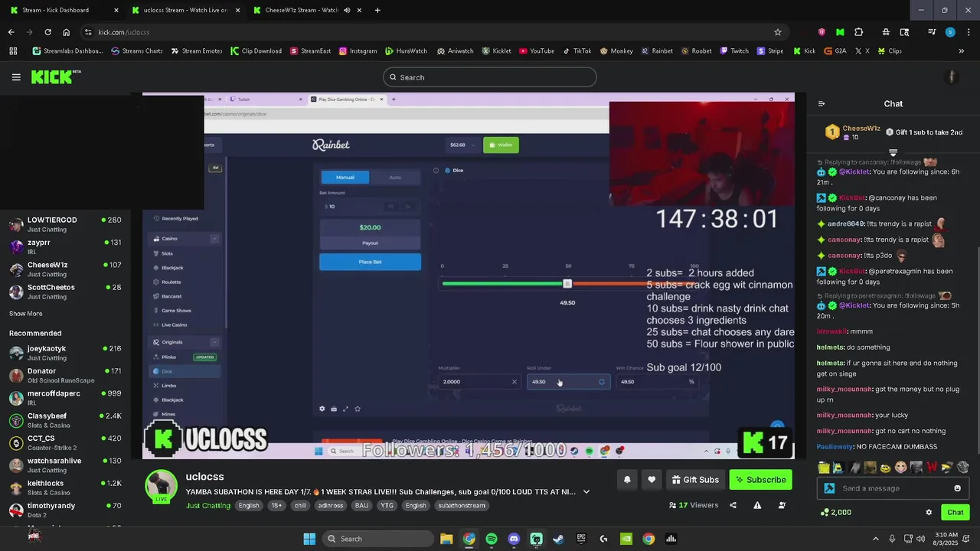Open browser extensions puzzle icon
This screenshot has width=980, height=551.
coord(858,32)
